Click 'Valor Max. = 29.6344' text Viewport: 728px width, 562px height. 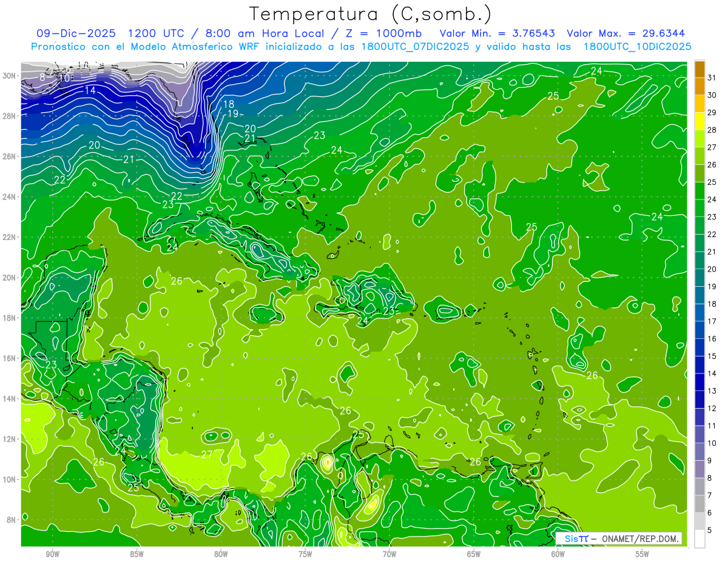[626, 33]
